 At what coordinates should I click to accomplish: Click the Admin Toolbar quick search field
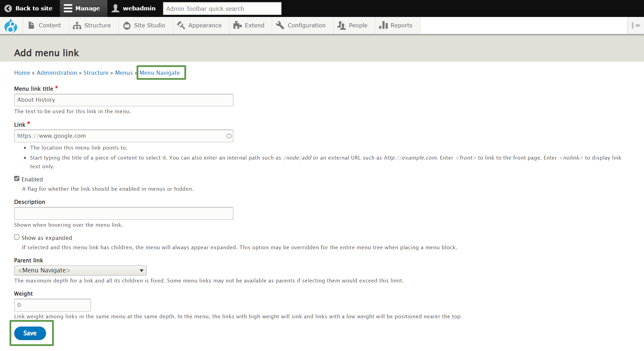tap(222, 8)
